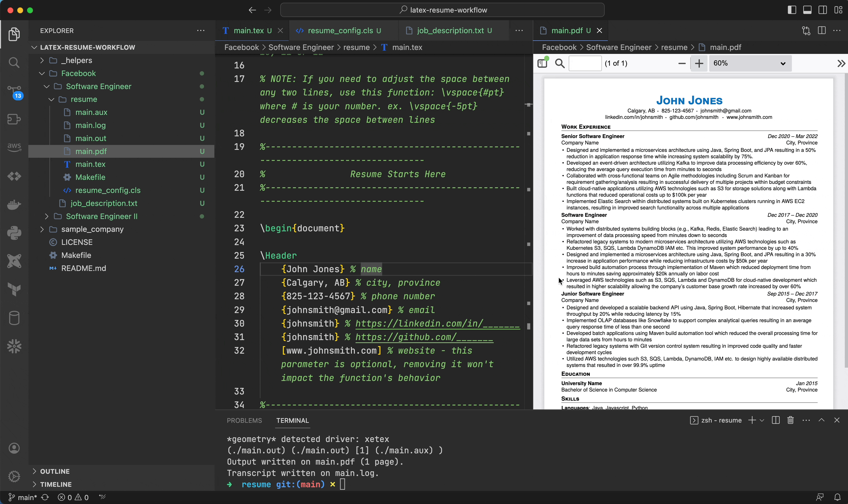
Task: Open more actions for left editor group
Action: 519,31
